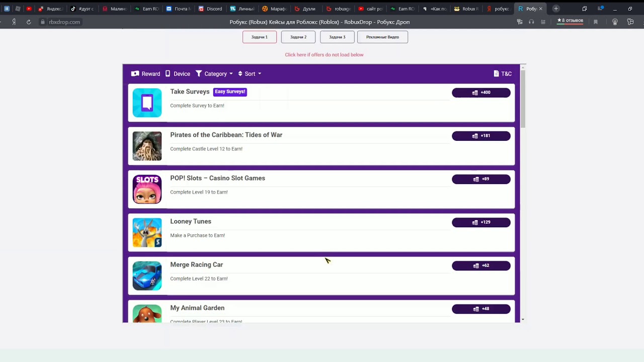Switch to the 'Robux R' tab
This screenshot has height=362, width=644.
coord(466,9)
